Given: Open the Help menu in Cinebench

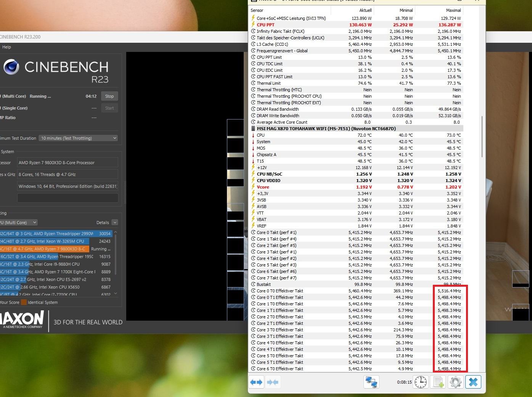Looking at the screenshot, I should (6, 47).
